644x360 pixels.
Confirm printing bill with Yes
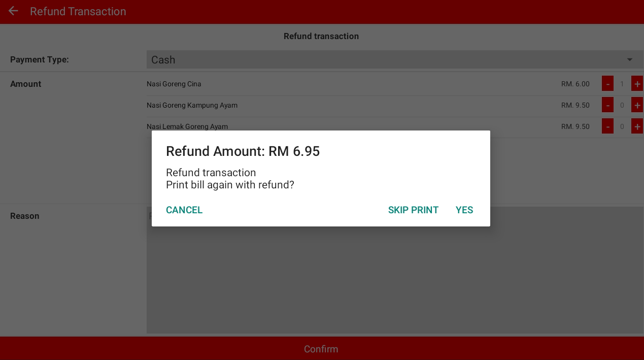coord(464,210)
